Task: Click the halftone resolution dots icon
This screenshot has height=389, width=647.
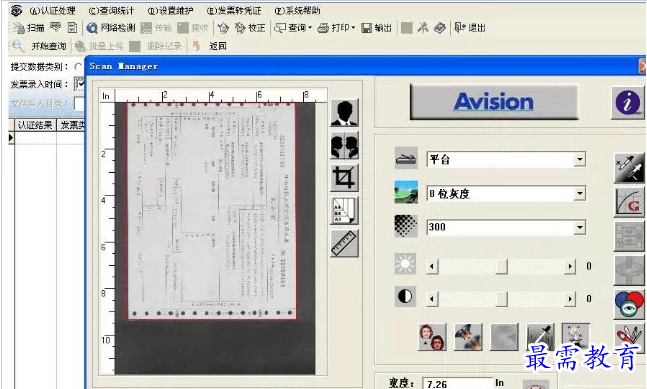Action: [x=406, y=226]
